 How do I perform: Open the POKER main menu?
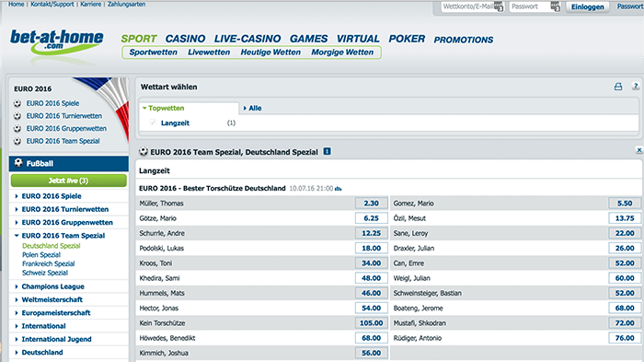(407, 39)
